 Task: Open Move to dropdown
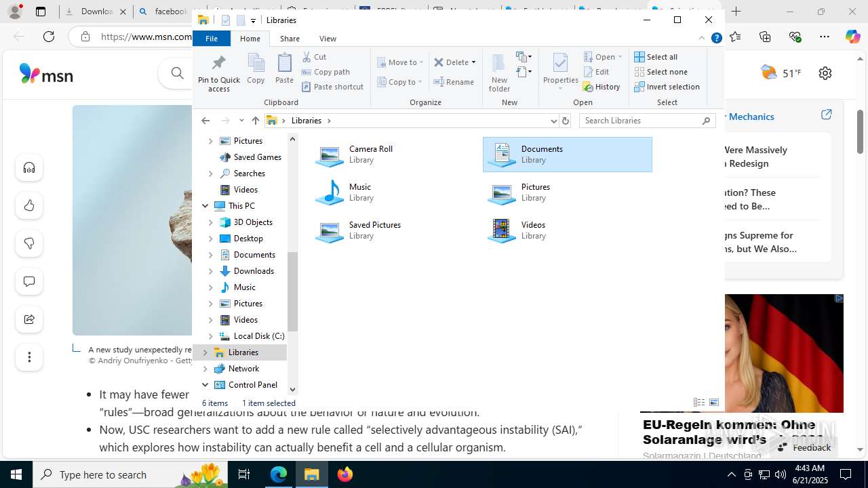click(401, 62)
